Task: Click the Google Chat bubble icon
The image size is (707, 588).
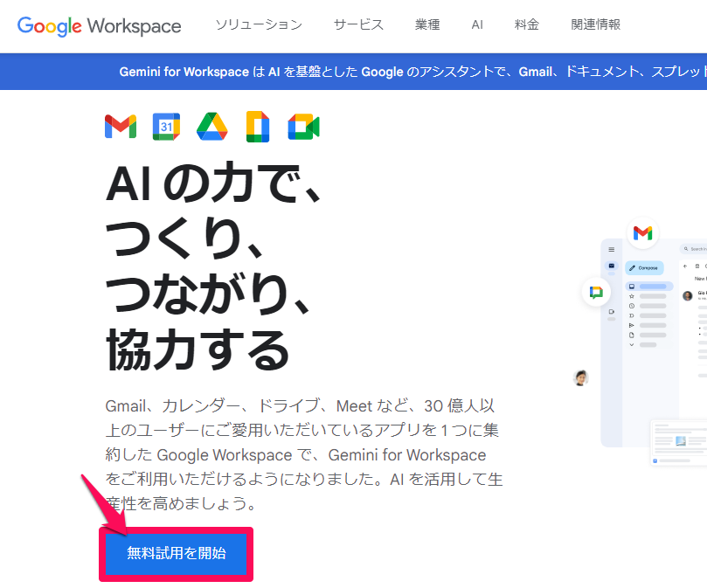Action: 596,292
